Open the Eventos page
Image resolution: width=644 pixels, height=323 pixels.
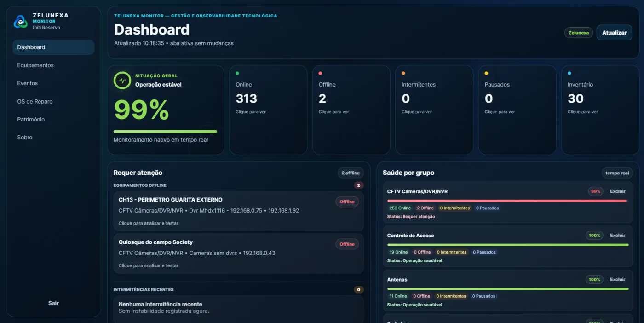[x=53, y=83]
